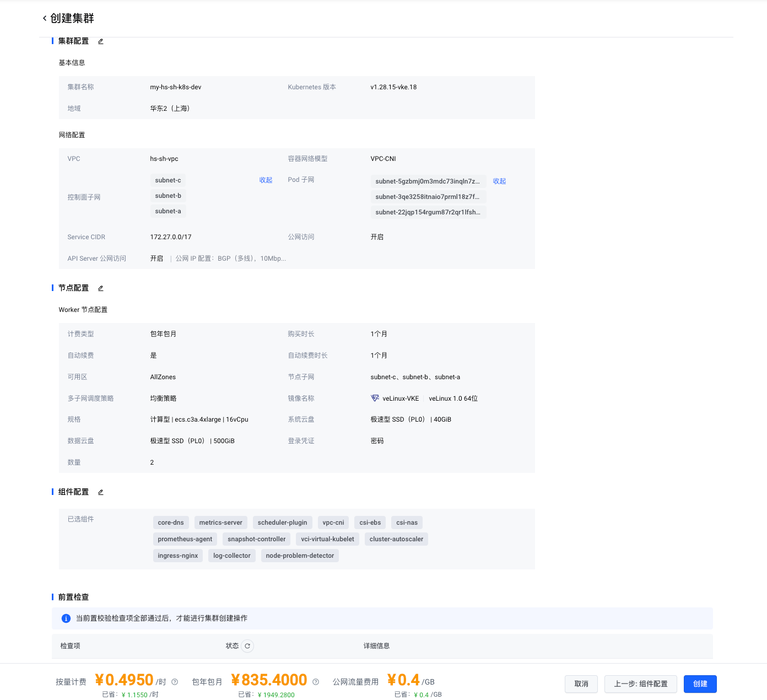The height and width of the screenshot is (700, 767).
Task: Click the blue info icon in 前置检查 notice
Action: [66, 618]
